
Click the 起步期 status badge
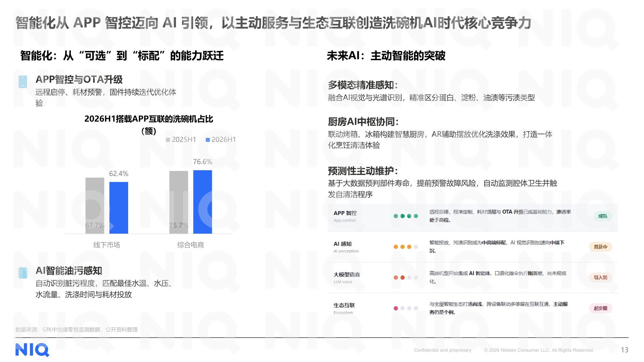pos(601,308)
